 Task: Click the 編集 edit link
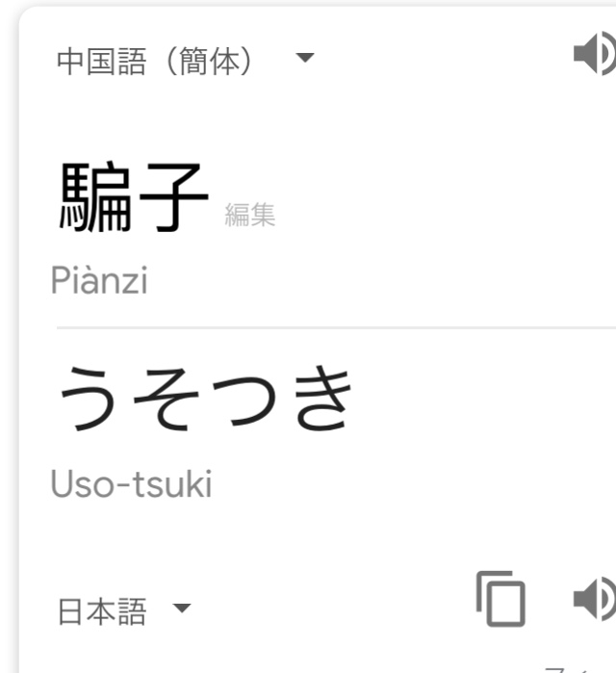point(250,215)
